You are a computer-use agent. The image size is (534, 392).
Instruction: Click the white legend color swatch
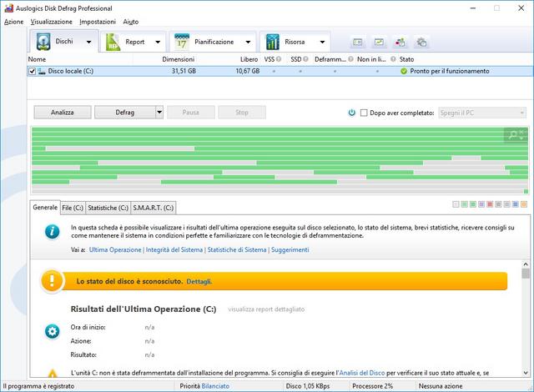coord(456,204)
